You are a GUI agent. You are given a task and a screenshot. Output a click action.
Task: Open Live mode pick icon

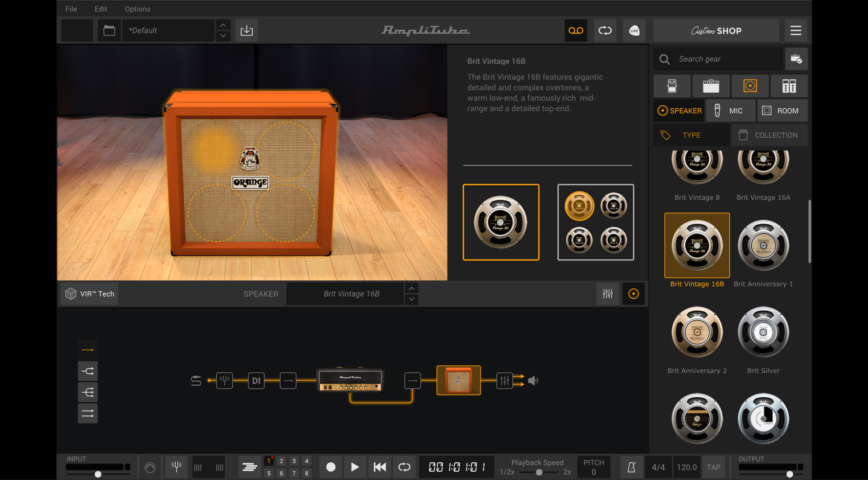click(x=634, y=30)
